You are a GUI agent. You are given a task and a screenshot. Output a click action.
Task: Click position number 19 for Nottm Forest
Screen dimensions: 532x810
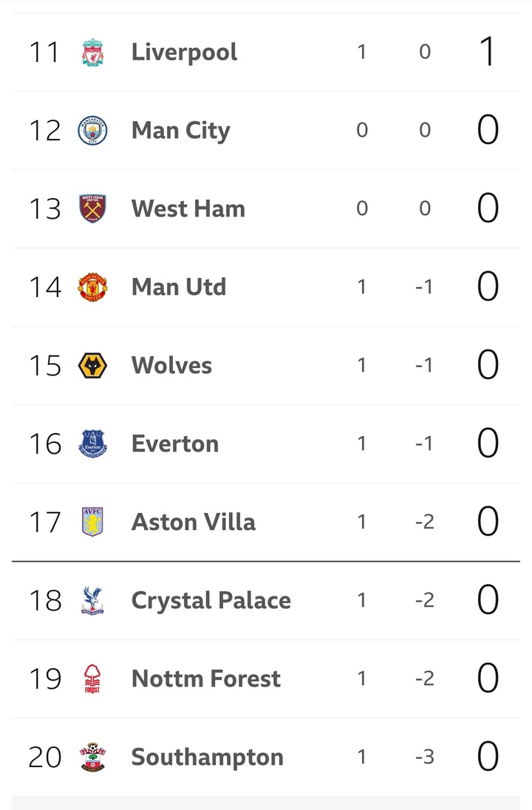pos(44,679)
